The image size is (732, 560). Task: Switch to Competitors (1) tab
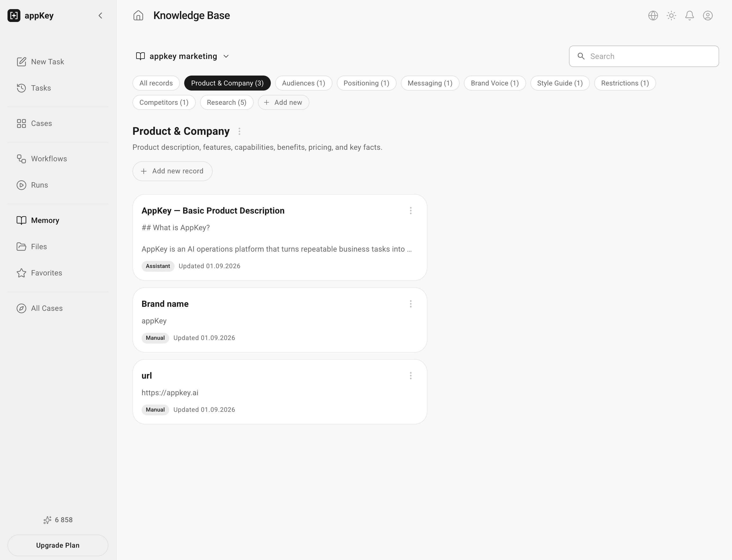[164, 102]
